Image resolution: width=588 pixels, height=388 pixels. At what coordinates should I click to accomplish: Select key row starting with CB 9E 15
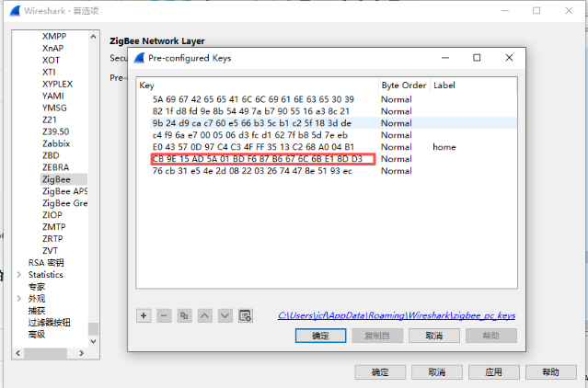coord(327,159)
